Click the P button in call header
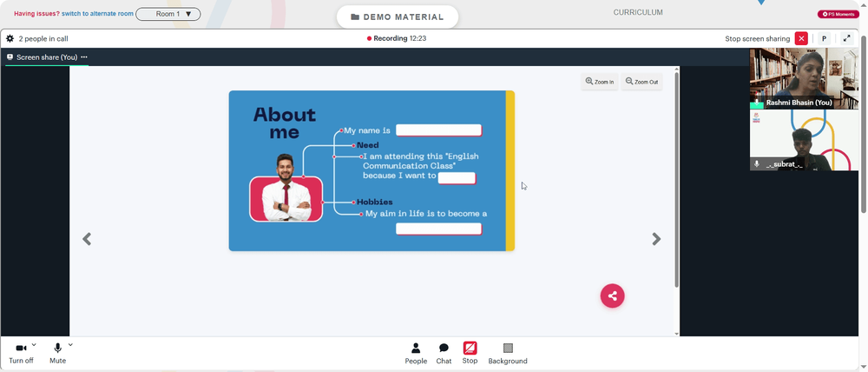868x372 pixels. (825, 39)
